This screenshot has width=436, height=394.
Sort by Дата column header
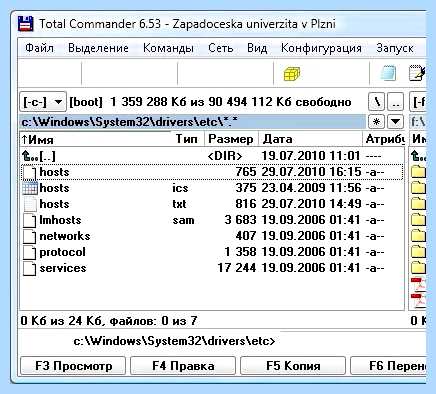[x=310, y=139]
